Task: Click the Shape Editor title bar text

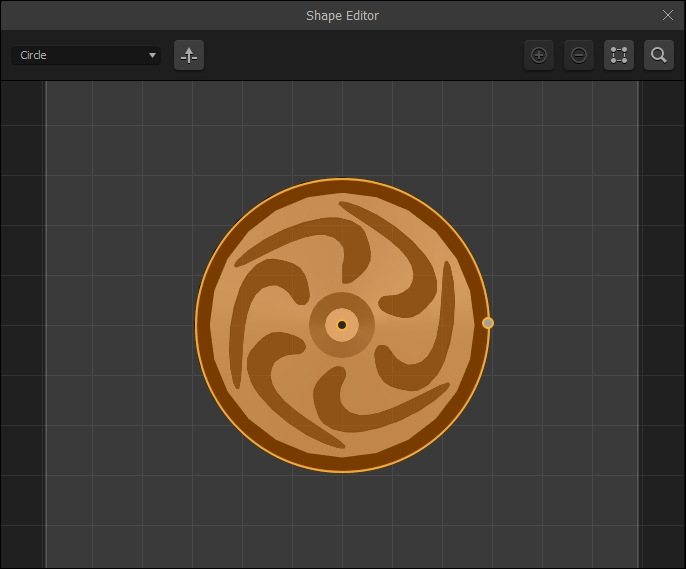Action: [342, 15]
